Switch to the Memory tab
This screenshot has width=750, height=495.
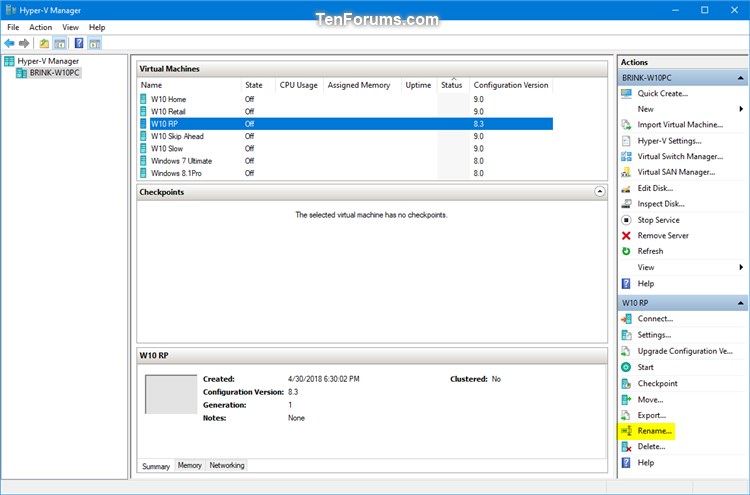click(189, 465)
